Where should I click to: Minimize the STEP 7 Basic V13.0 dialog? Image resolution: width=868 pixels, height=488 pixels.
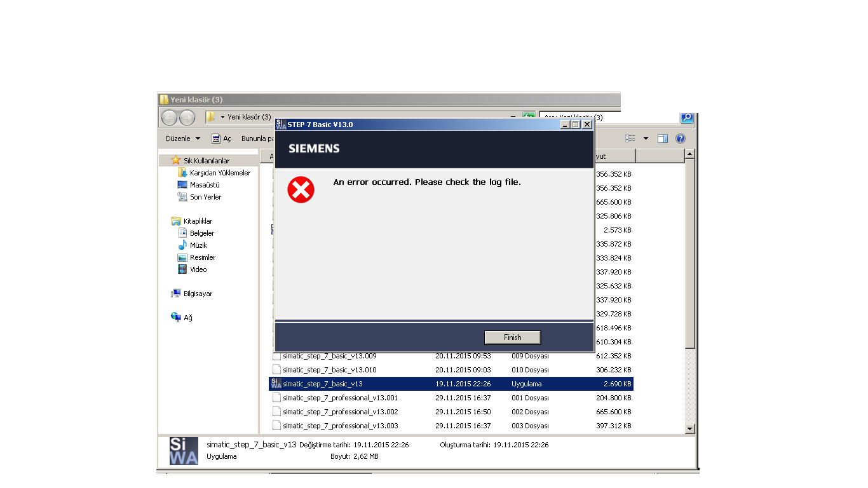(565, 125)
